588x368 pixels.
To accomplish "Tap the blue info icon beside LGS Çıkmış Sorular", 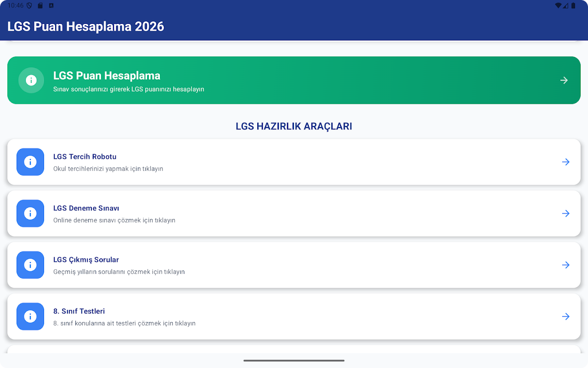I will click(30, 265).
